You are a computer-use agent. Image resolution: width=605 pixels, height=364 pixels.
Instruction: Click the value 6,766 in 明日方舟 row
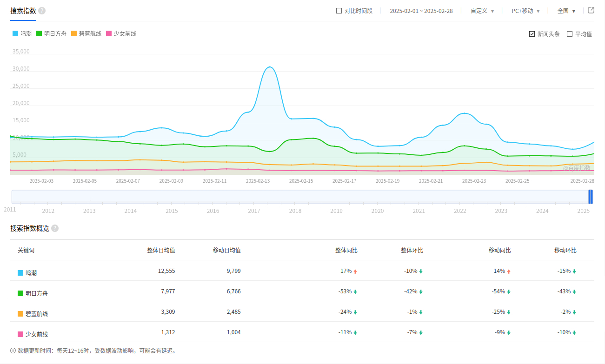click(x=233, y=291)
